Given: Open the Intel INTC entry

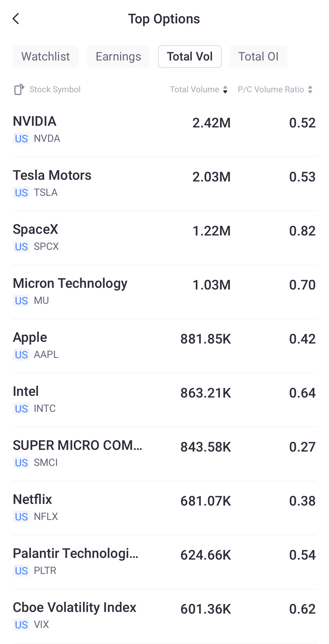Looking at the screenshot, I should (x=164, y=400).
